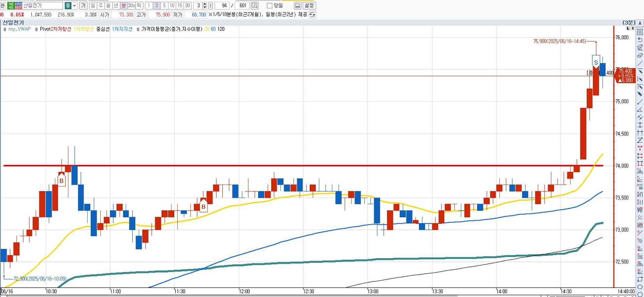Click the vertical bar button before 94 field
This screenshot has width=644, height=297.
pyautogui.click(x=210, y=6)
